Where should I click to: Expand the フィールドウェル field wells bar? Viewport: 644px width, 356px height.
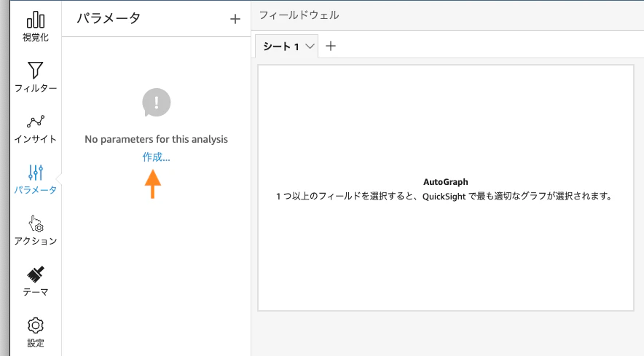point(447,15)
